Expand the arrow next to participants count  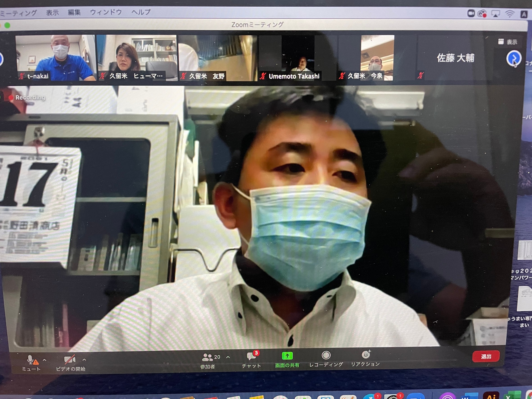coord(228,357)
